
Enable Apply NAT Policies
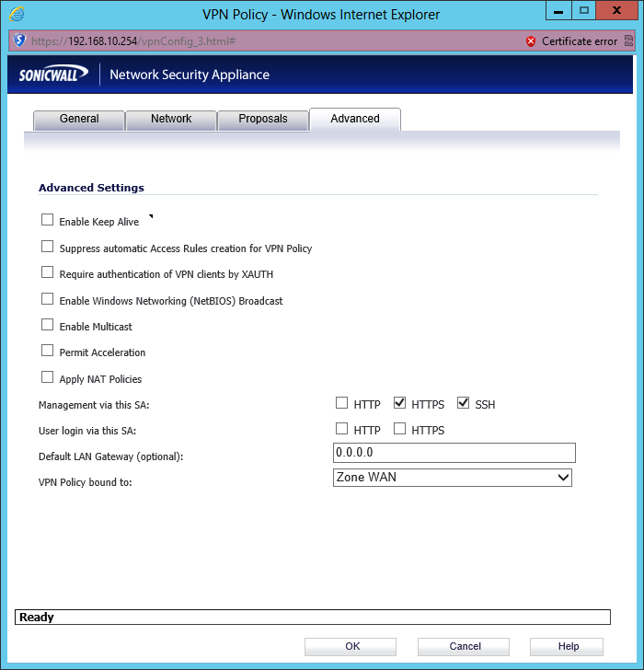(x=48, y=378)
